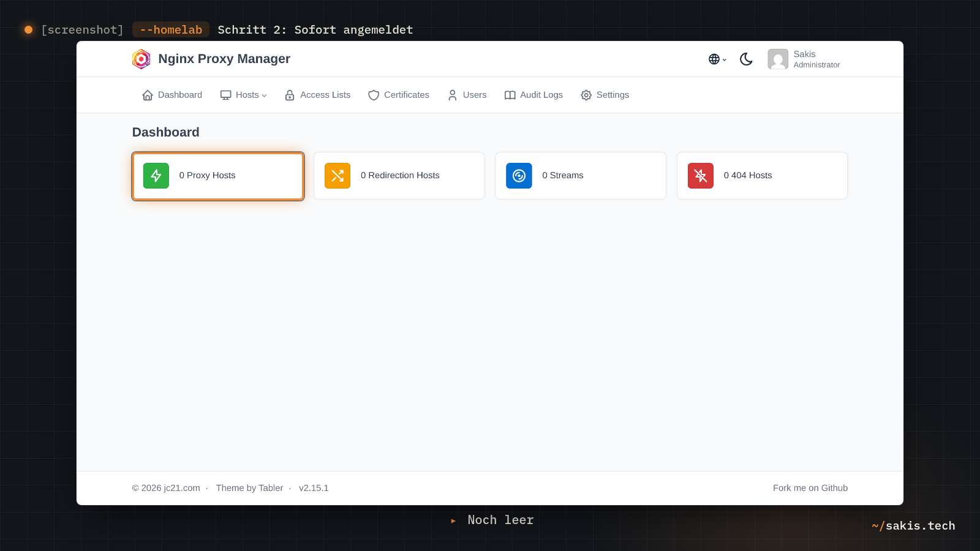Open the Certificates page
This screenshot has width=980, height=551.
pyautogui.click(x=399, y=95)
